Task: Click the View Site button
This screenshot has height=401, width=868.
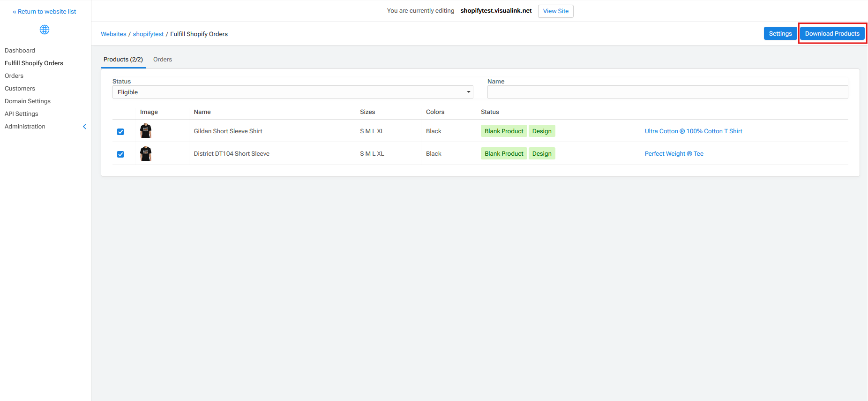Action: pyautogui.click(x=555, y=11)
